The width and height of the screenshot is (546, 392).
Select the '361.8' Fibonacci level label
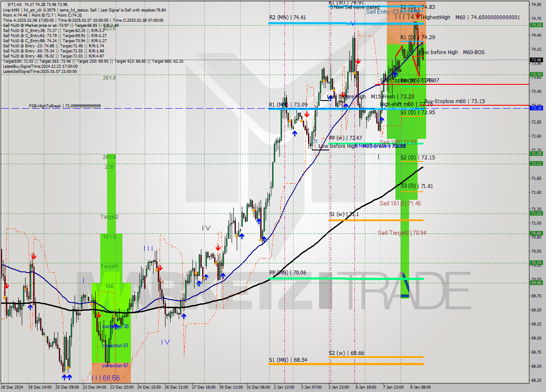pyautogui.click(x=109, y=78)
